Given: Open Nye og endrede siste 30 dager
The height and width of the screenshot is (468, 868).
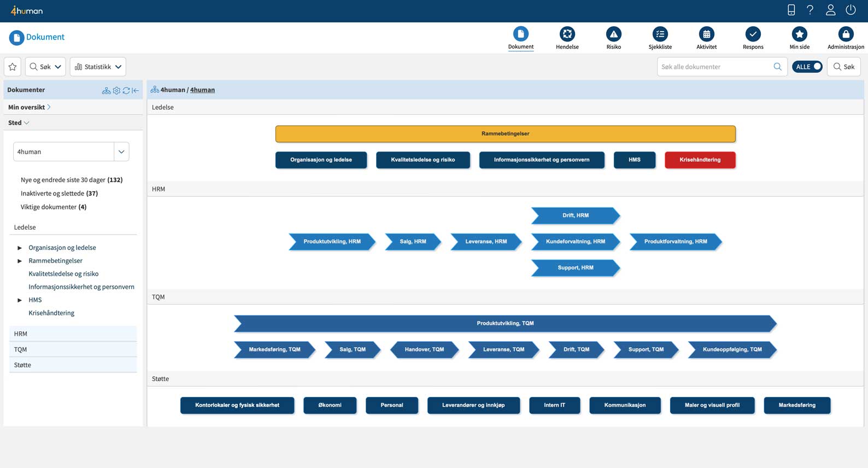Looking at the screenshot, I should point(72,180).
